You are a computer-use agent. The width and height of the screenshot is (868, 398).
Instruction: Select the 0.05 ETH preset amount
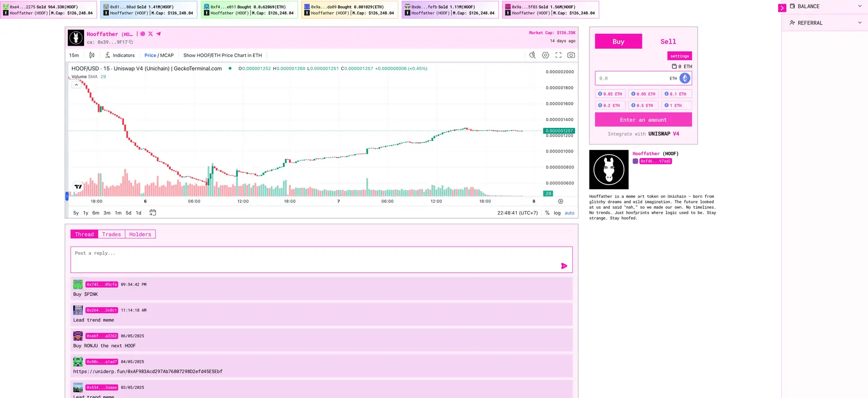[643, 94]
